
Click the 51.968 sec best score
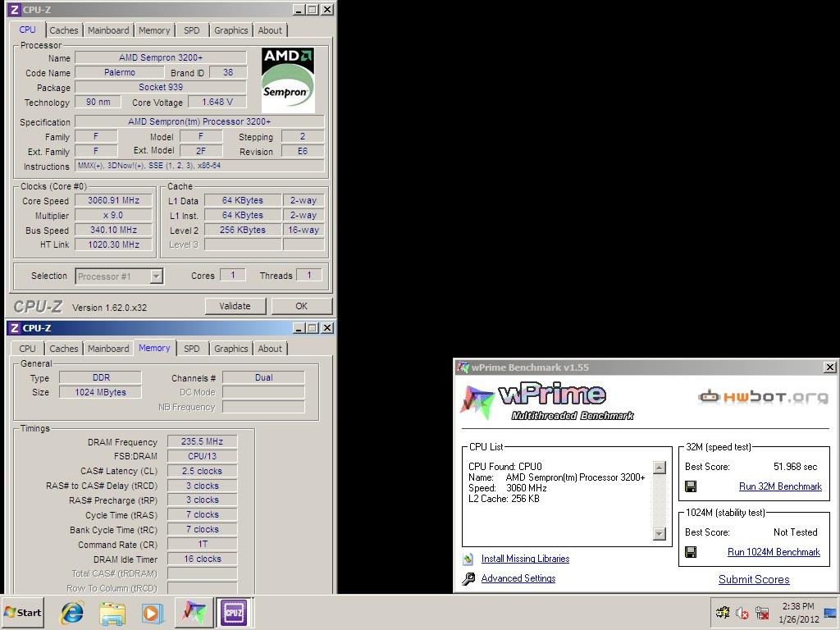click(x=795, y=467)
